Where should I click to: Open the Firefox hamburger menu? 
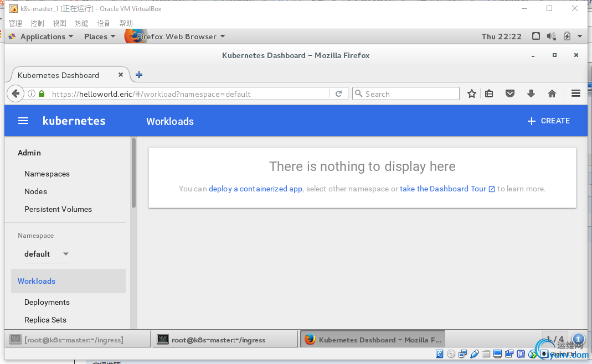[x=576, y=93]
